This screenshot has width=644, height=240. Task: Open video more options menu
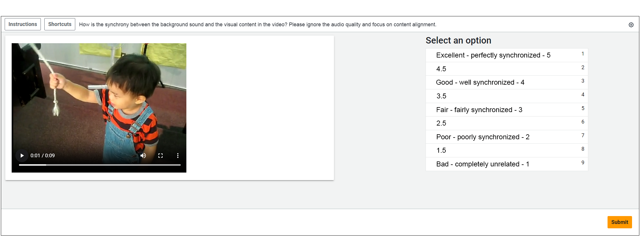(x=178, y=156)
